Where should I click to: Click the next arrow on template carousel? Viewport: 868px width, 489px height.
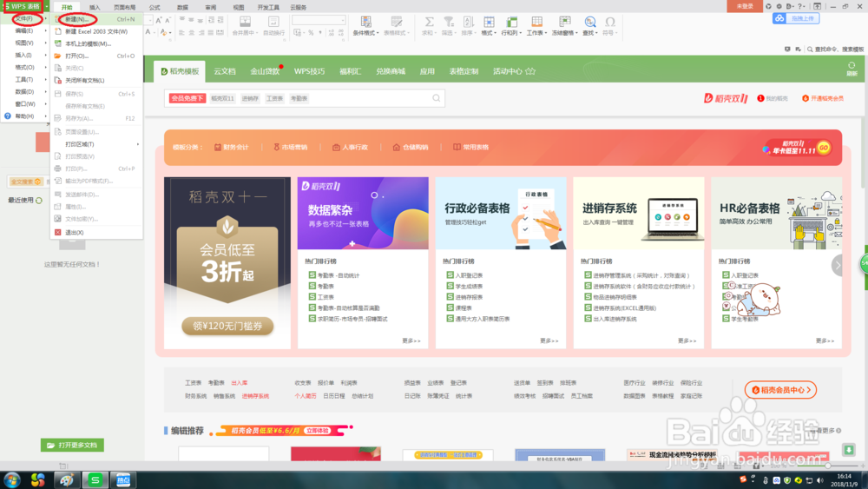tap(838, 265)
